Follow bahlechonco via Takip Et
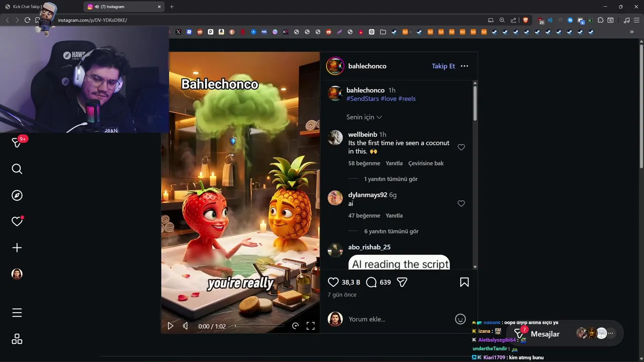This screenshot has height=362, width=644. tap(443, 66)
